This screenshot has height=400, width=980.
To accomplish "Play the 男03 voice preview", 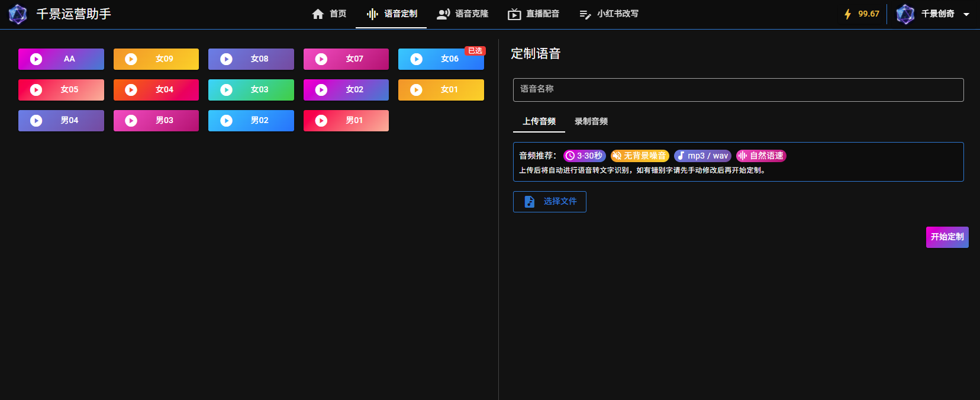I will pyautogui.click(x=131, y=121).
